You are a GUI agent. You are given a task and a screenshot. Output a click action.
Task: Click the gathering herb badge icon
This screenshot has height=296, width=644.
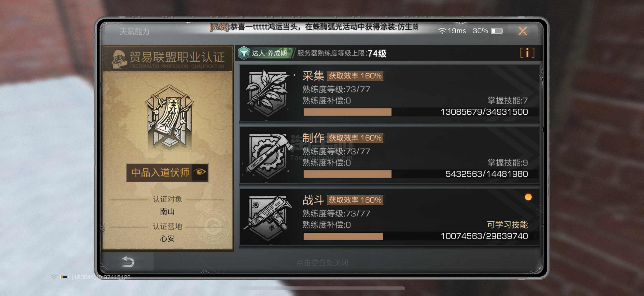point(267,94)
